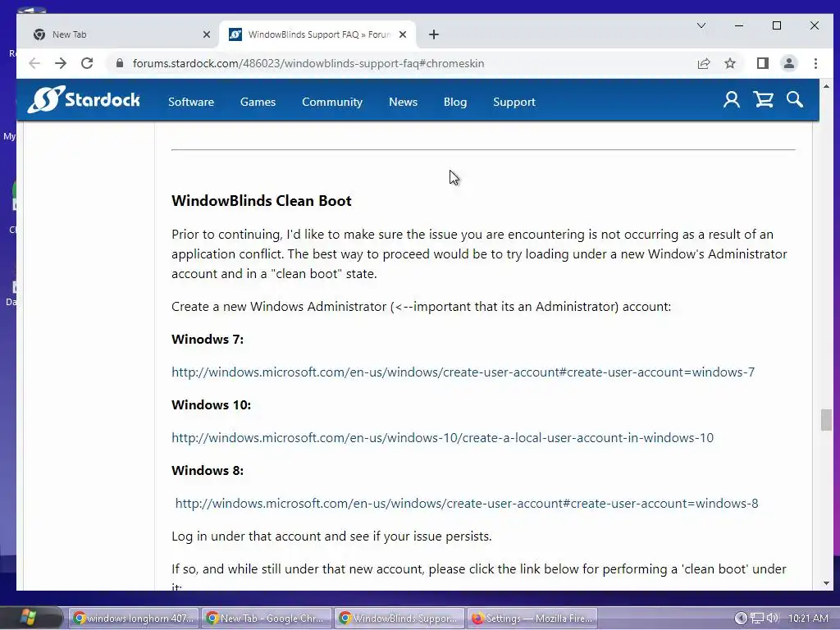840x630 pixels.
Task: Open the Support menu
Action: pyautogui.click(x=514, y=102)
